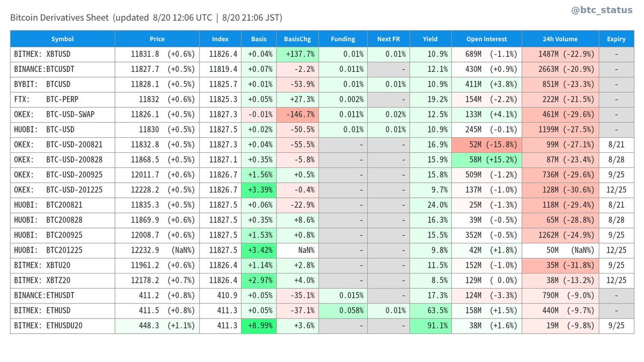The image size is (644, 362).
Task: Click the +8.99% basis cell
Action: (259, 326)
